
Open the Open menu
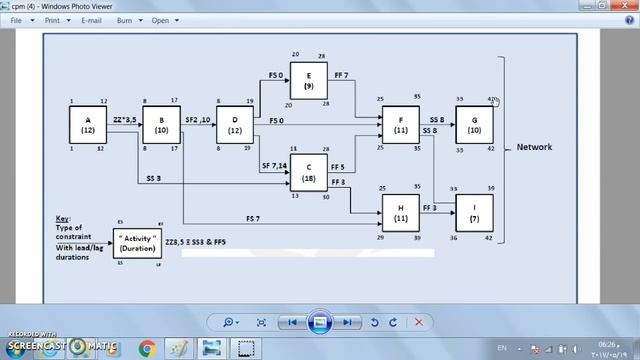click(160, 20)
